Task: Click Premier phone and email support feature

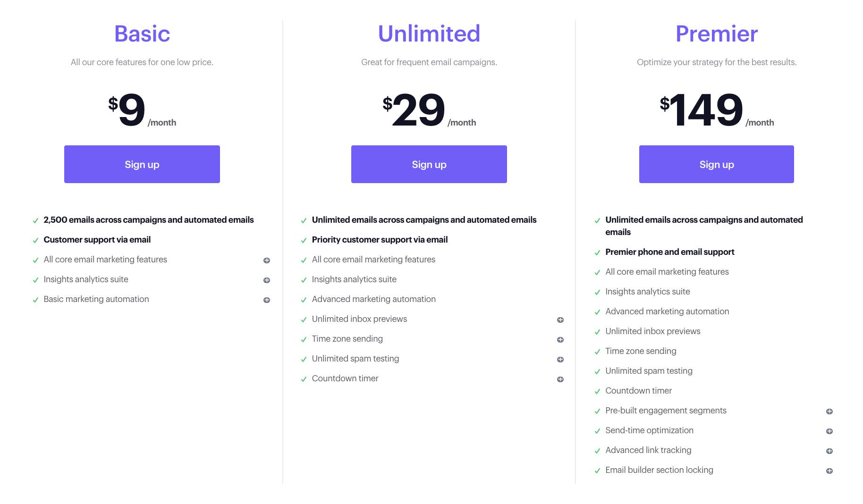Action: coord(670,252)
